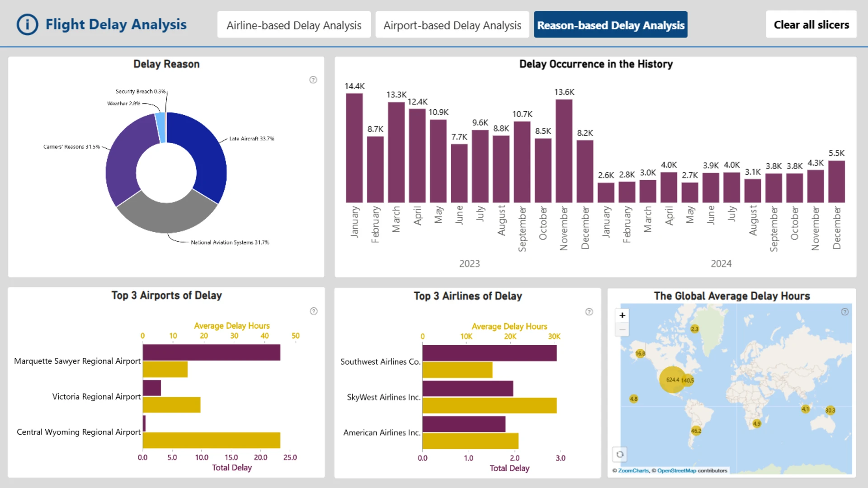Open the ZoomCharts attribution link
This screenshot has height=488, width=868.
[x=633, y=471]
